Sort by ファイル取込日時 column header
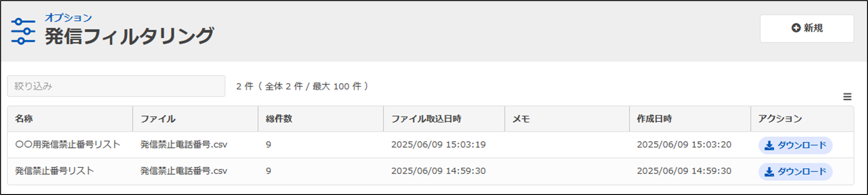Screen dimensions: 868x195 point(426,119)
